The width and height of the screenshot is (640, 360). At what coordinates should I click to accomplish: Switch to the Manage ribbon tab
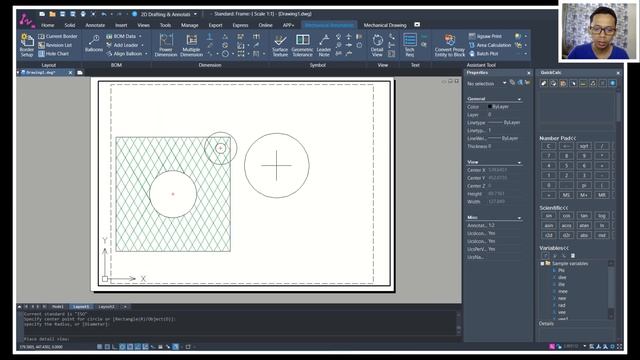(189, 25)
